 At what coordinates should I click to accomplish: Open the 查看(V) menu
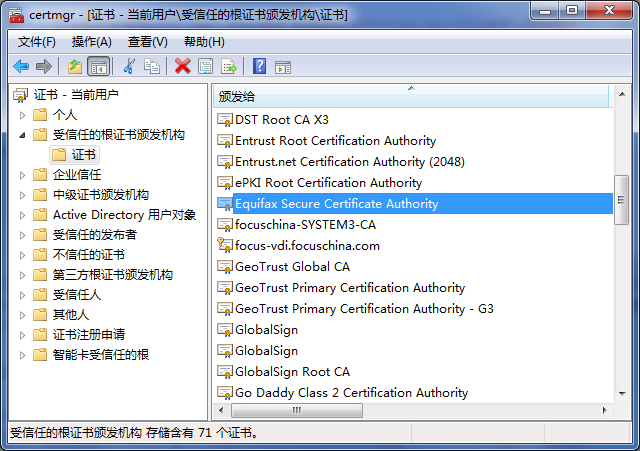pyautogui.click(x=148, y=42)
